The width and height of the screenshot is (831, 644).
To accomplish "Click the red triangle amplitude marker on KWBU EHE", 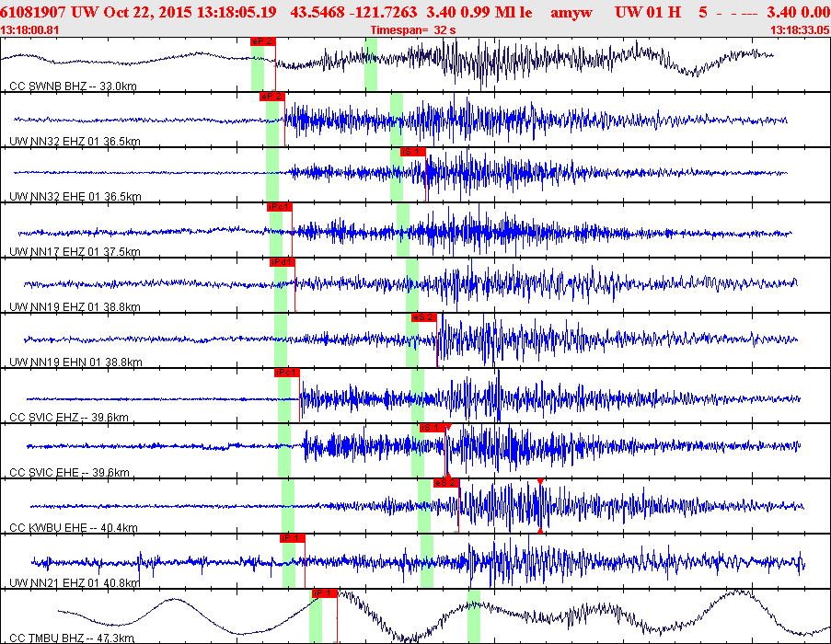I will (x=540, y=481).
